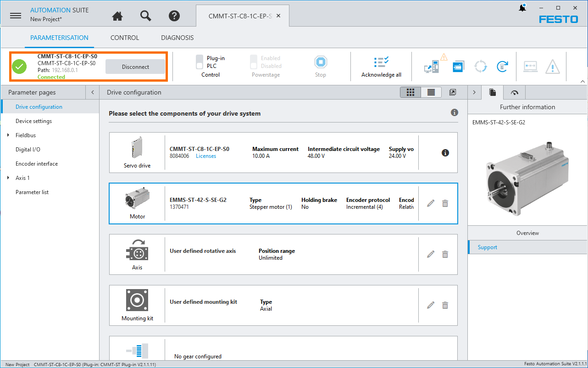Click the Mounting kit component icon
The width and height of the screenshot is (588, 368).
(137, 301)
